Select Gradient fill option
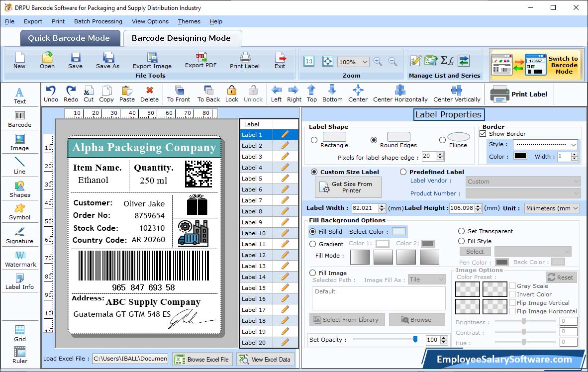588x372 pixels. pos(313,244)
